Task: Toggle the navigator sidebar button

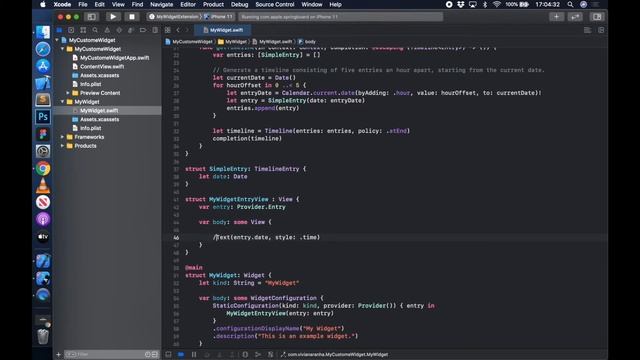Action: (x=91, y=17)
